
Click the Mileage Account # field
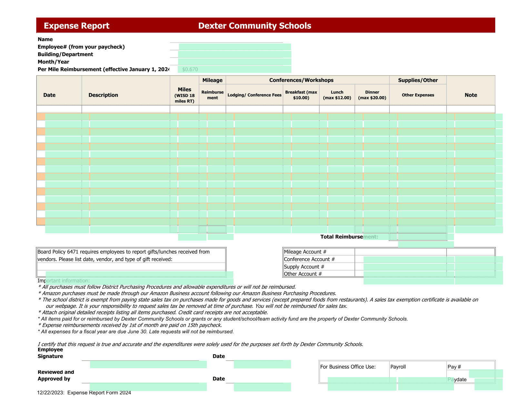click(401, 252)
